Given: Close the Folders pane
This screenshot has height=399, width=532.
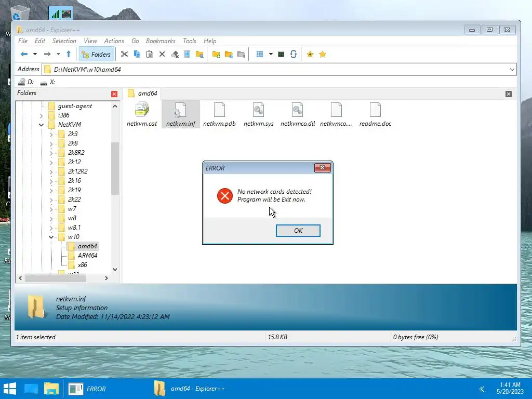Looking at the screenshot, I should click(114, 94).
